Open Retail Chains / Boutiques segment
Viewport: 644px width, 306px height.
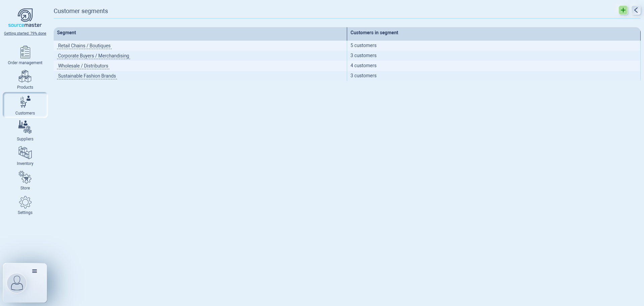coord(84,46)
